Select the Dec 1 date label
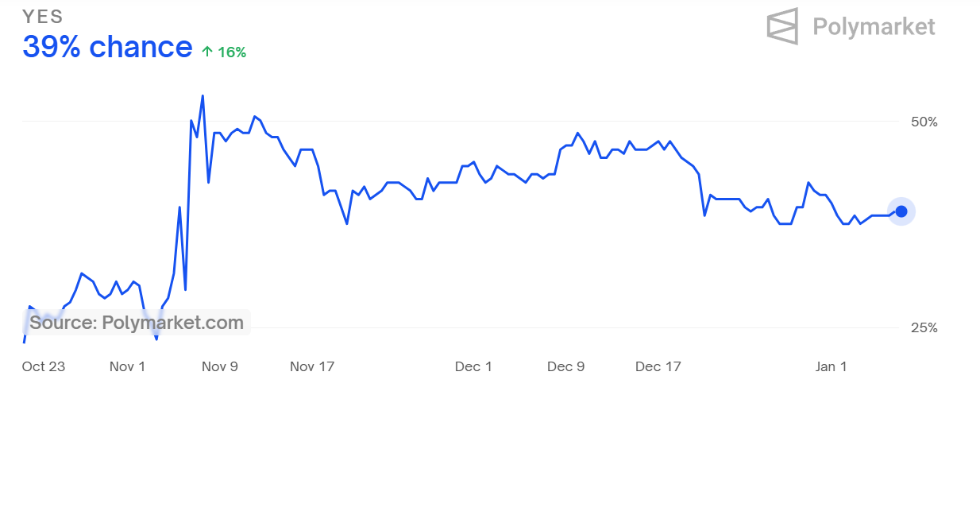This screenshot has height=515, width=980. 473,366
